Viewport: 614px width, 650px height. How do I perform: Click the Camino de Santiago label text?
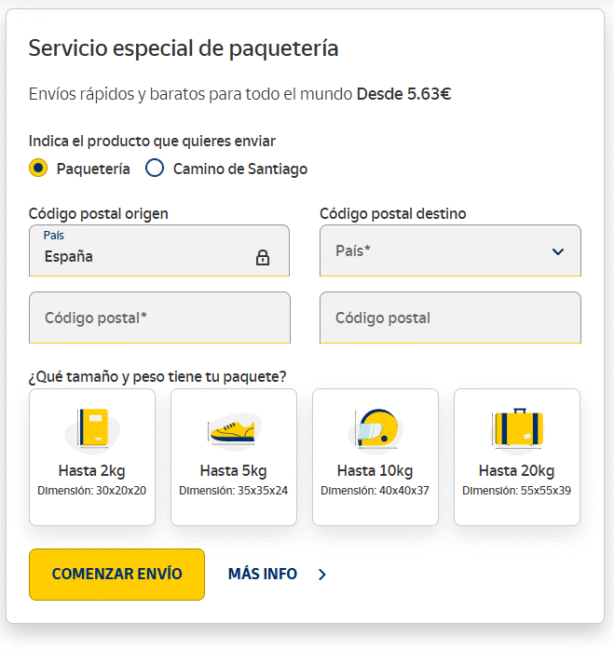point(240,169)
